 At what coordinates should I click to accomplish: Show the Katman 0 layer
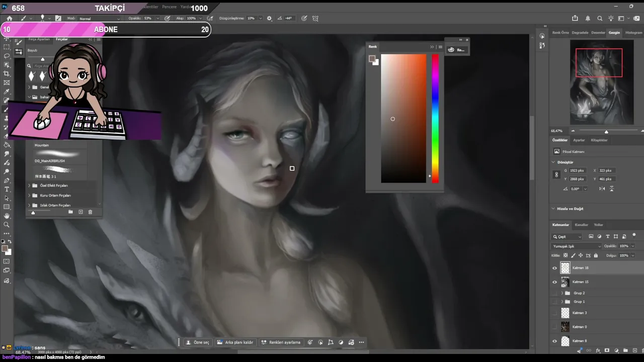[555, 327]
